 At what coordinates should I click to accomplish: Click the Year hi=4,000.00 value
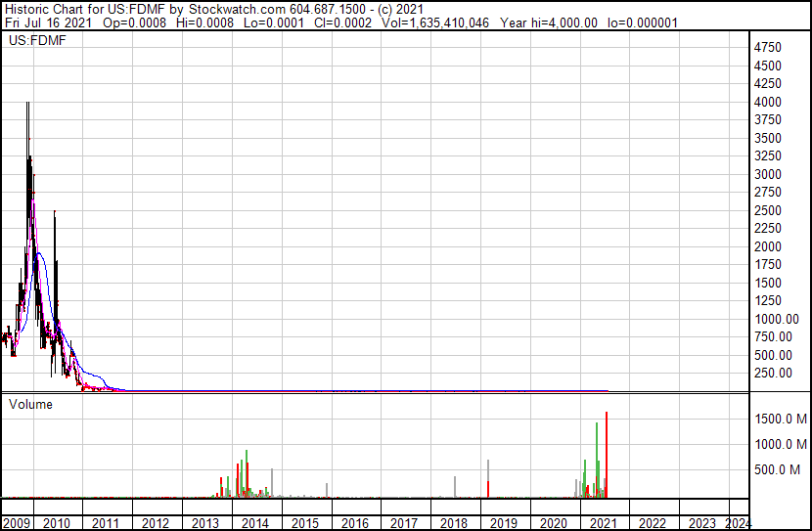[x=549, y=22]
